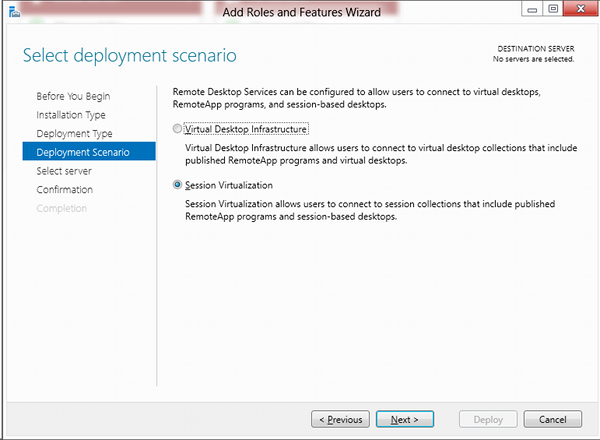This screenshot has width=600, height=440.
Task: Close the wizard with the red X
Action: pos(580,9)
